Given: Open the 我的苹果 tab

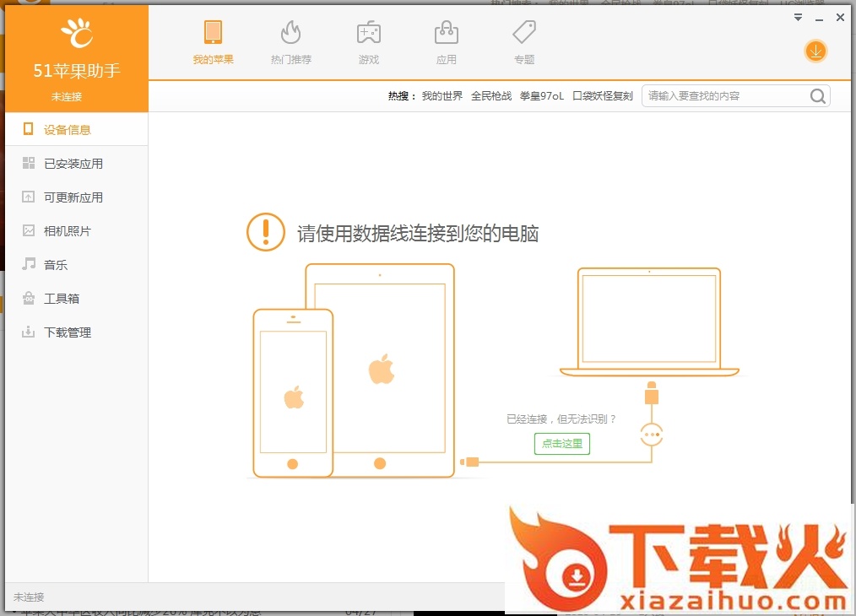Looking at the screenshot, I should [x=213, y=42].
